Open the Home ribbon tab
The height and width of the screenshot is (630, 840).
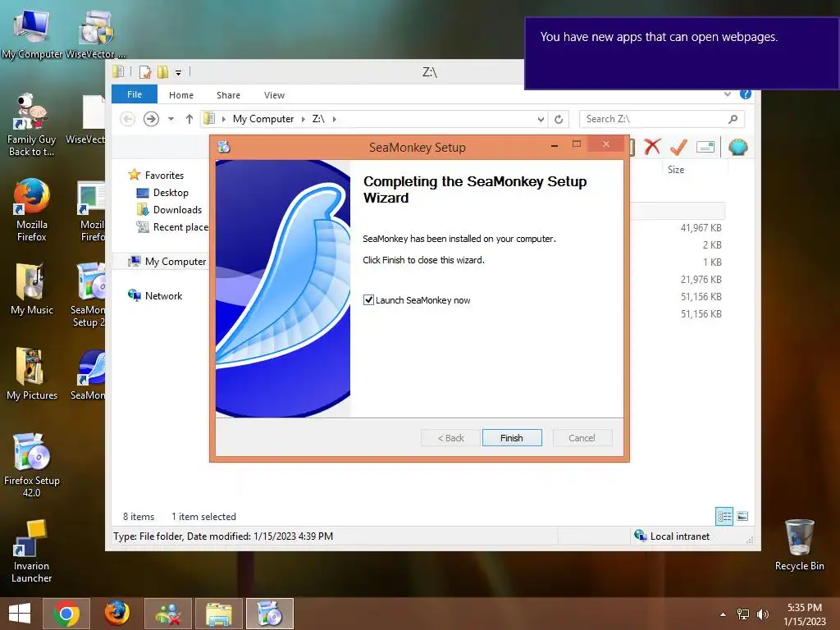coord(181,95)
